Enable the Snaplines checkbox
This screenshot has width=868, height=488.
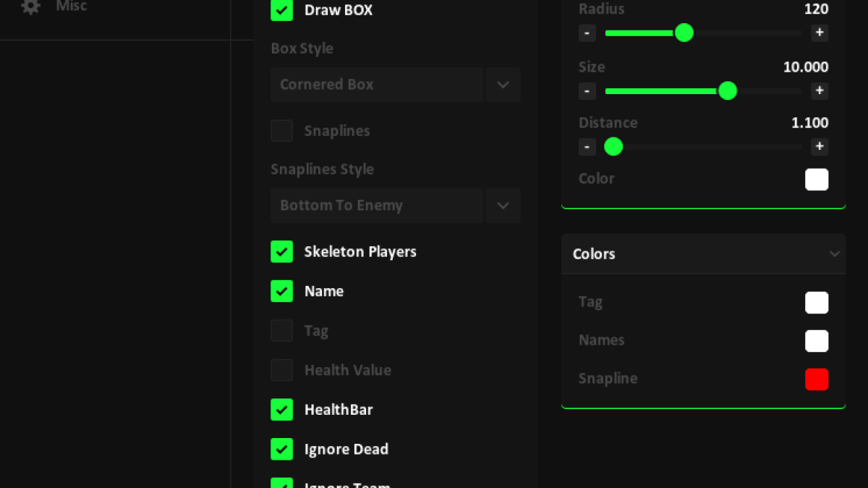(281, 131)
